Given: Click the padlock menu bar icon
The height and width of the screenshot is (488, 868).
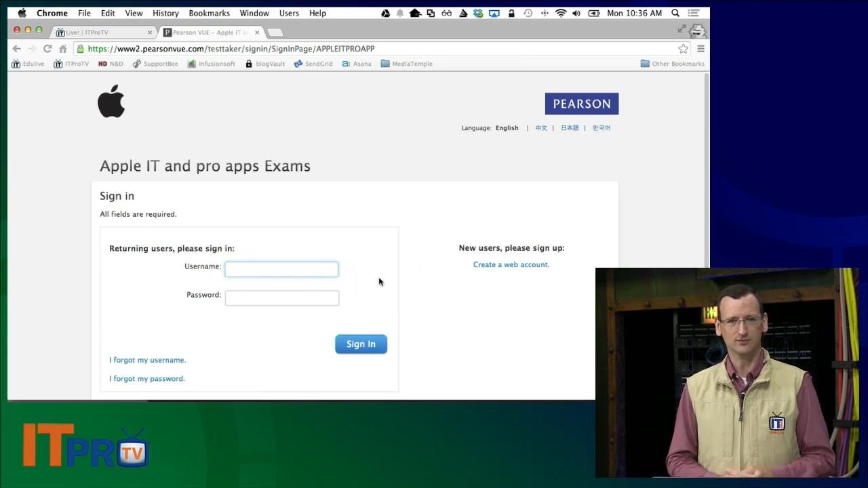Looking at the screenshot, I should click(511, 13).
